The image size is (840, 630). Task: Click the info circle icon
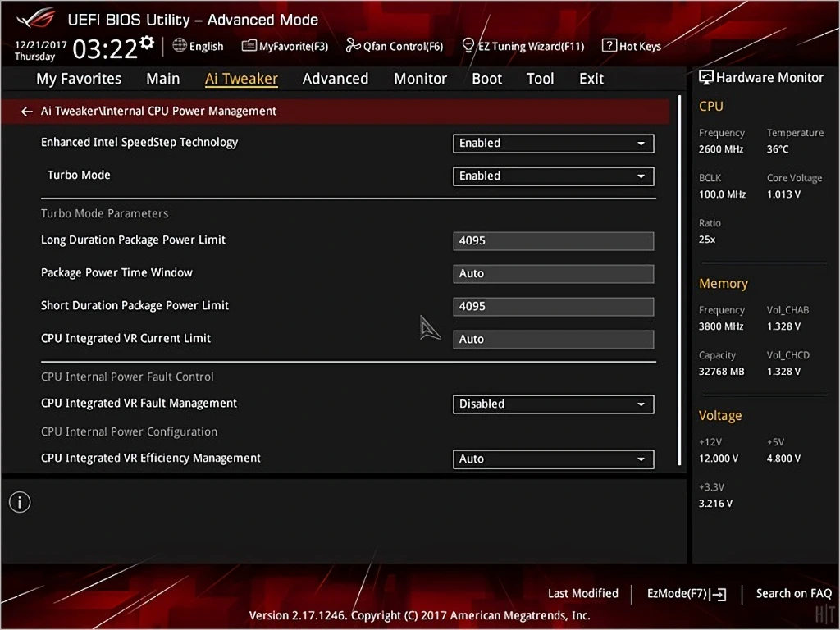pos(20,503)
